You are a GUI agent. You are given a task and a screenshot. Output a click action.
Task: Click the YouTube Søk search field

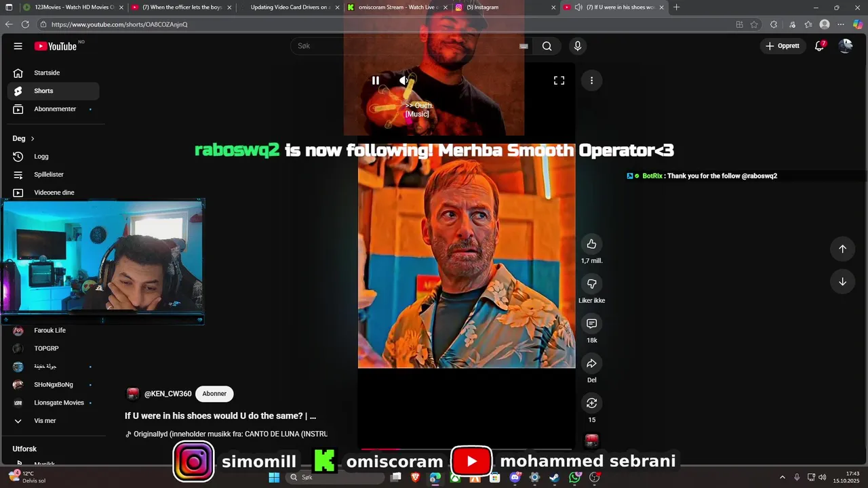coord(412,46)
